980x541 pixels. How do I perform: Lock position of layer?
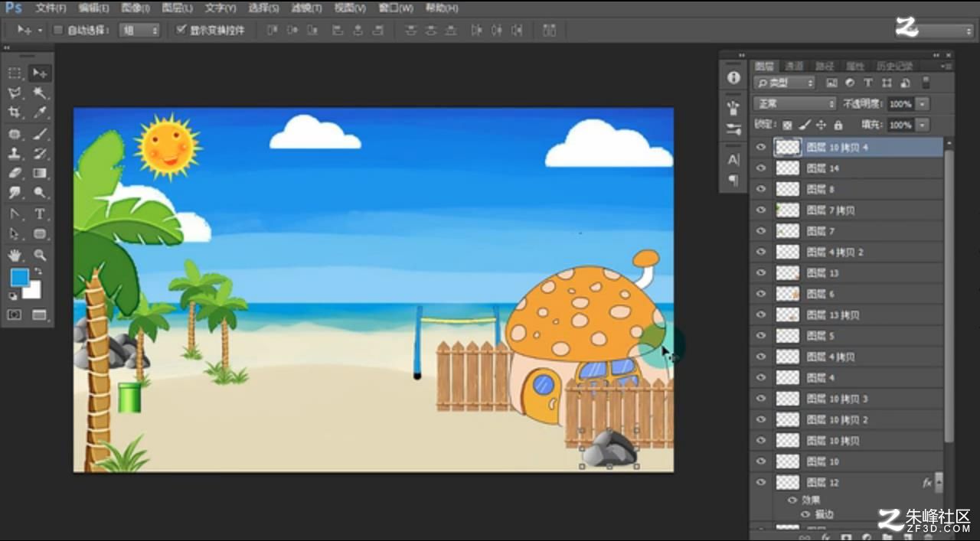click(x=821, y=125)
